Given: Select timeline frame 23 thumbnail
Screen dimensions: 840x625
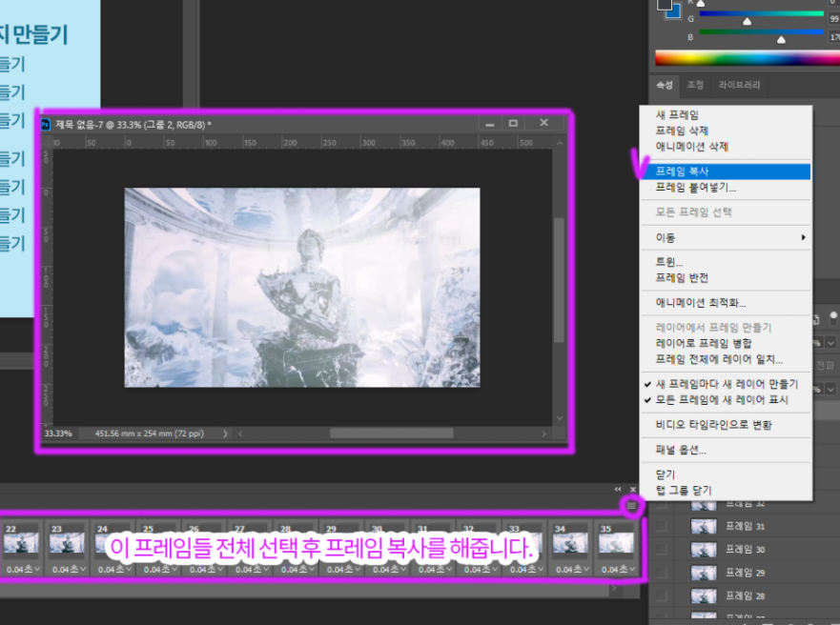Looking at the screenshot, I should click(x=67, y=543).
